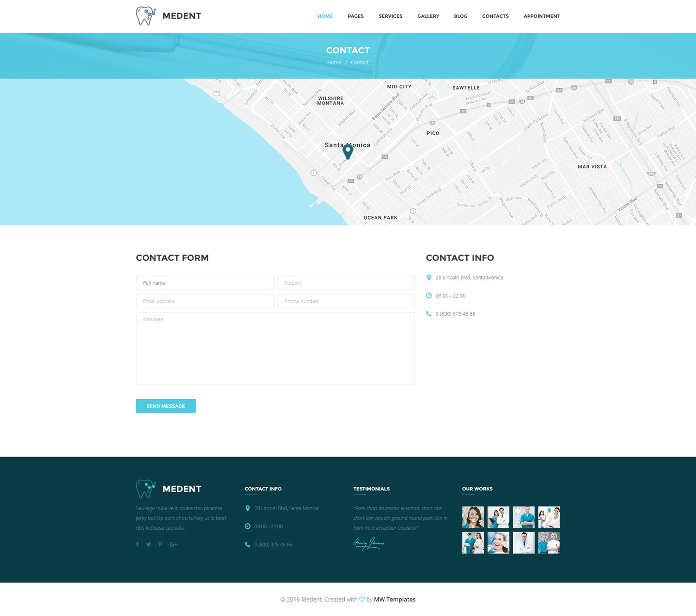Click the 'TESTIMONIALS' footer heading

click(371, 489)
